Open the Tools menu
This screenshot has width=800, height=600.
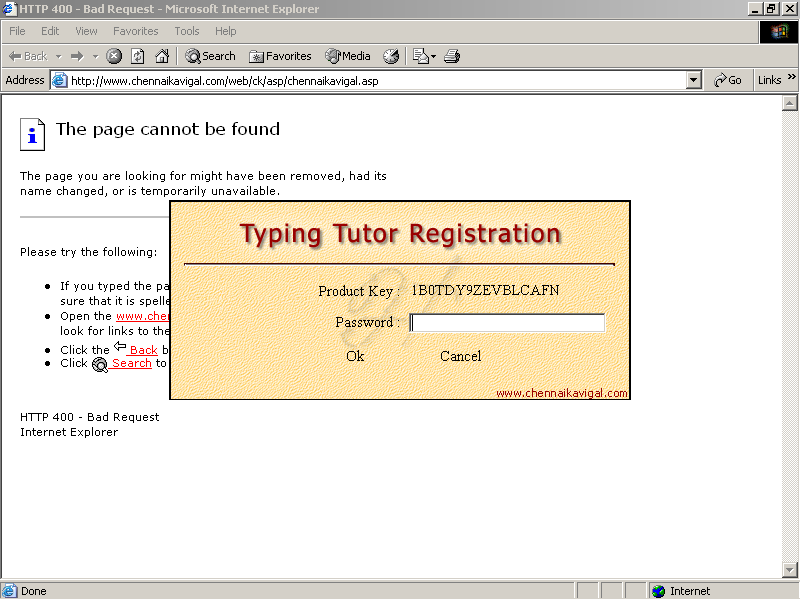187,31
